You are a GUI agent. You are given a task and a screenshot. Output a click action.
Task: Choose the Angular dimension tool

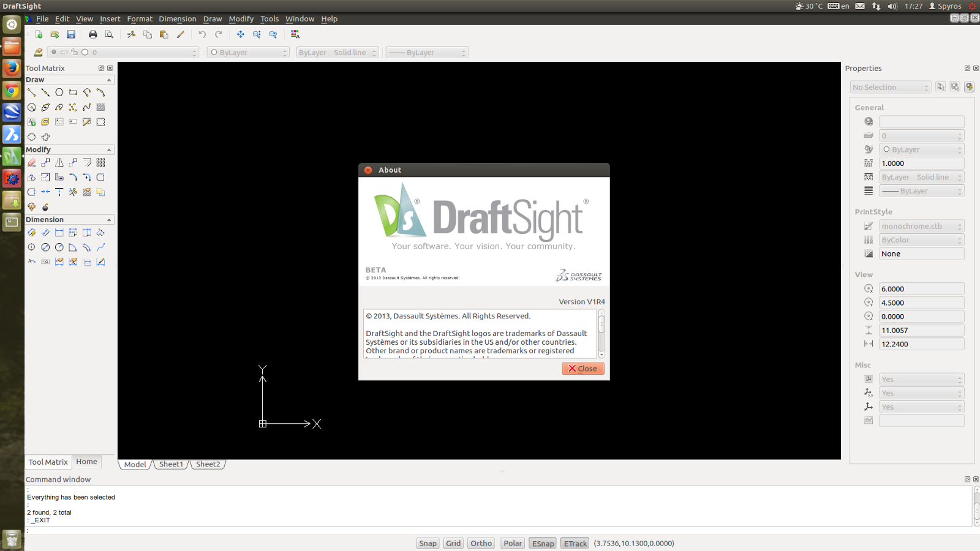click(73, 247)
